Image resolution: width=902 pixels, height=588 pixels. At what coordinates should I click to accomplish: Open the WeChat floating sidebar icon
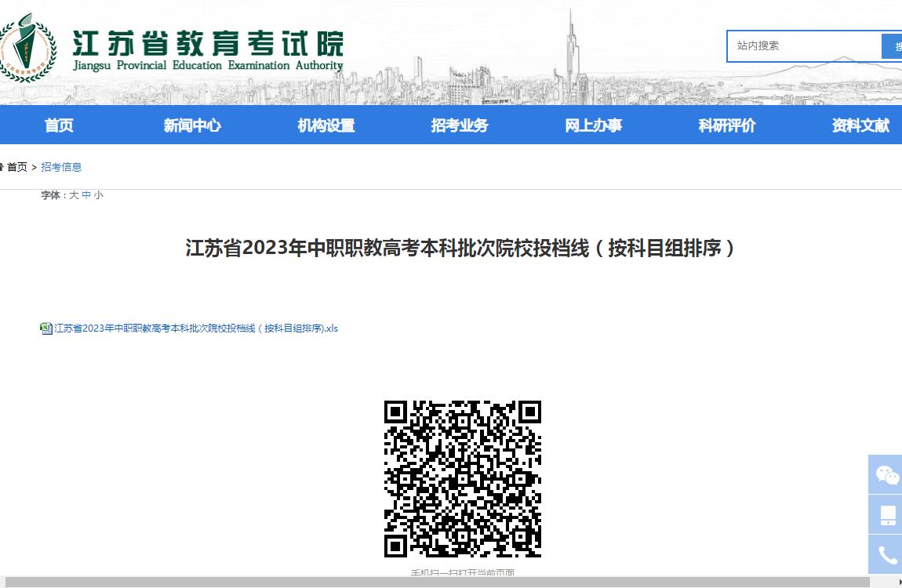coord(886,475)
